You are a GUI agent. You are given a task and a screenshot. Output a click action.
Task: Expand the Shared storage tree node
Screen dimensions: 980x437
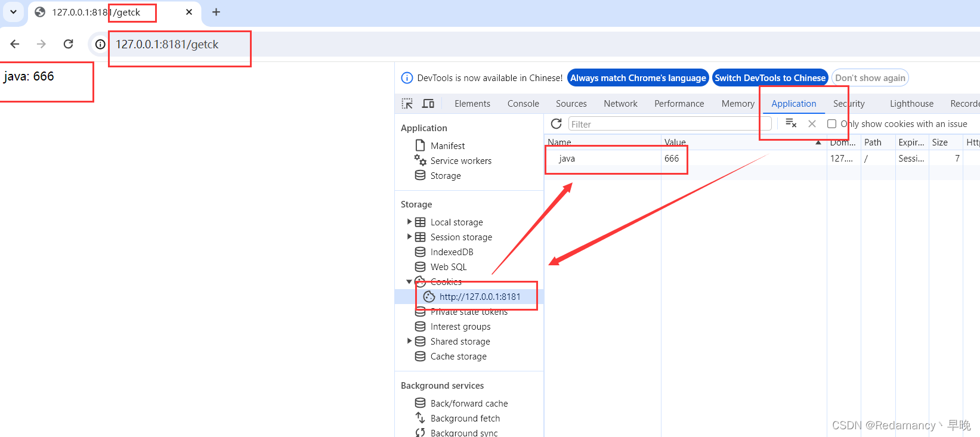(409, 341)
